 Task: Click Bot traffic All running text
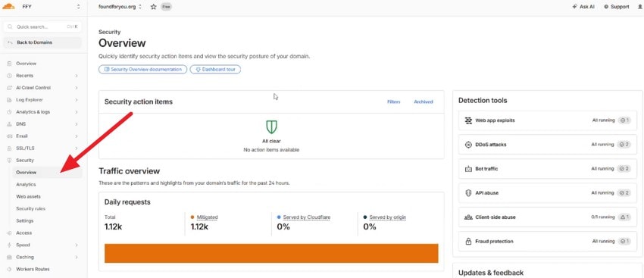point(603,169)
